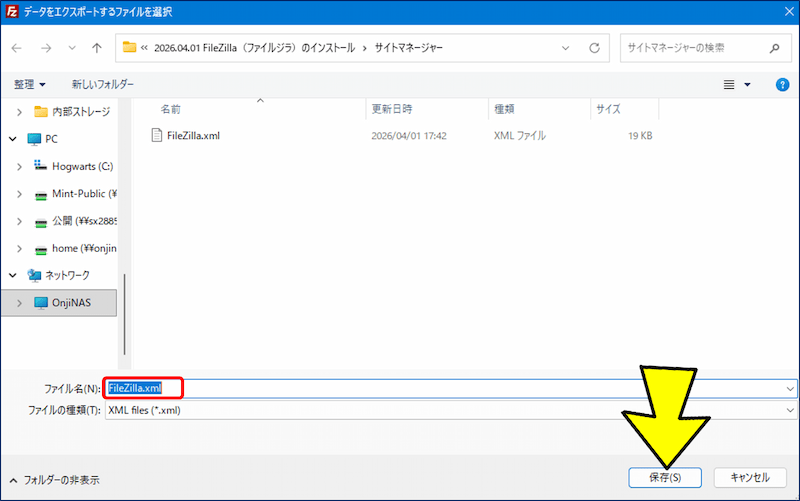800x501 pixels.
Task: Change the view layout icon
Action: pos(729,85)
